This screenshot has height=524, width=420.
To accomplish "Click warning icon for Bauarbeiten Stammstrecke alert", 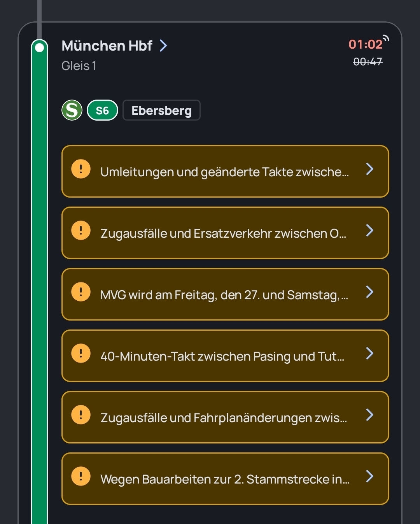I will (x=81, y=477).
